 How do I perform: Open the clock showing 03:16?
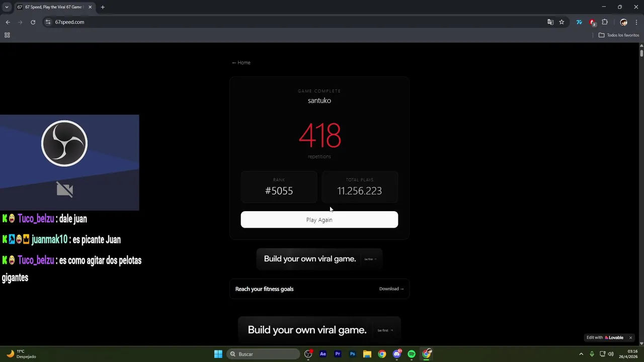coord(628,354)
